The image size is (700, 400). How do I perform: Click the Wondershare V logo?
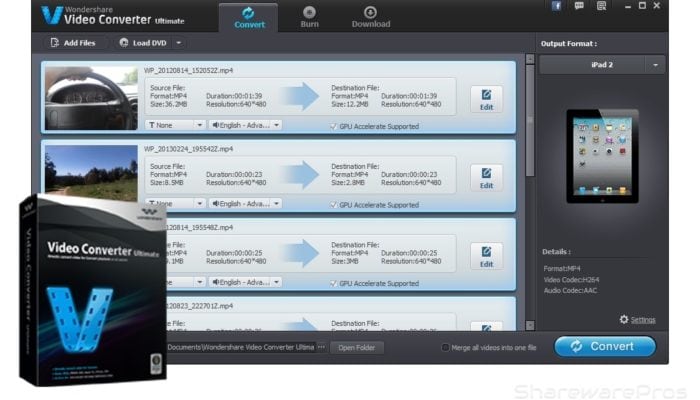click(x=52, y=15)
